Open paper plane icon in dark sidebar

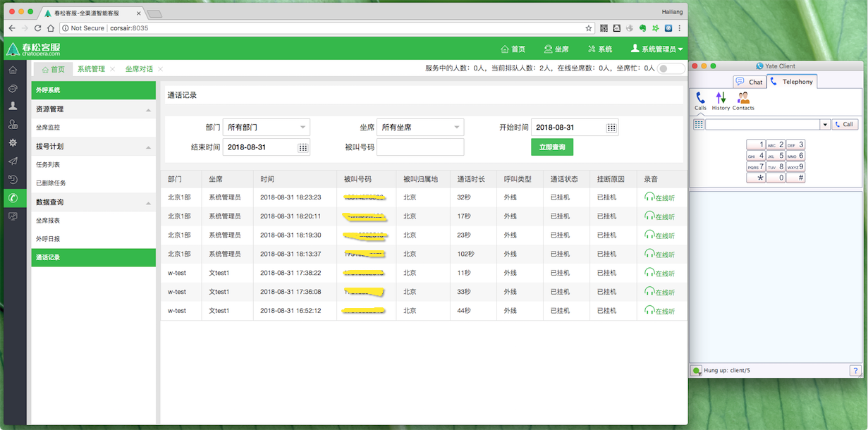(x=13, y=161)
